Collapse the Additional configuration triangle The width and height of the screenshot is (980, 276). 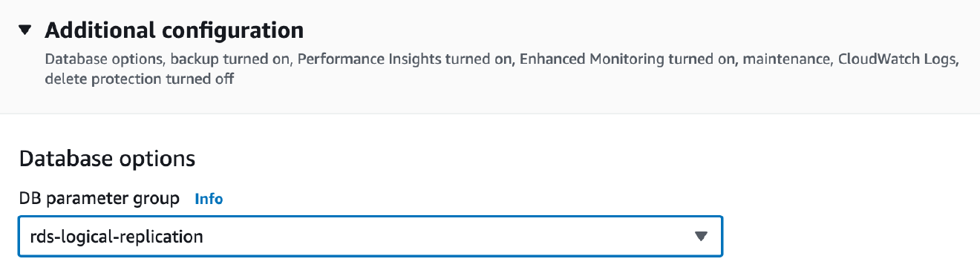pyautogui.click(x=26, y=30)
